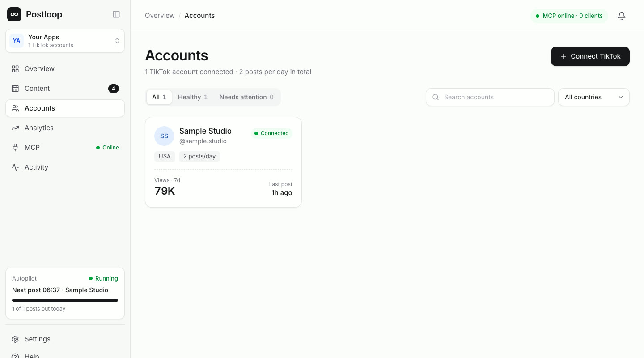The height and width of the screenshot is (358, 644).
Task: Open the Activity page
Action: tap(65, 167)
